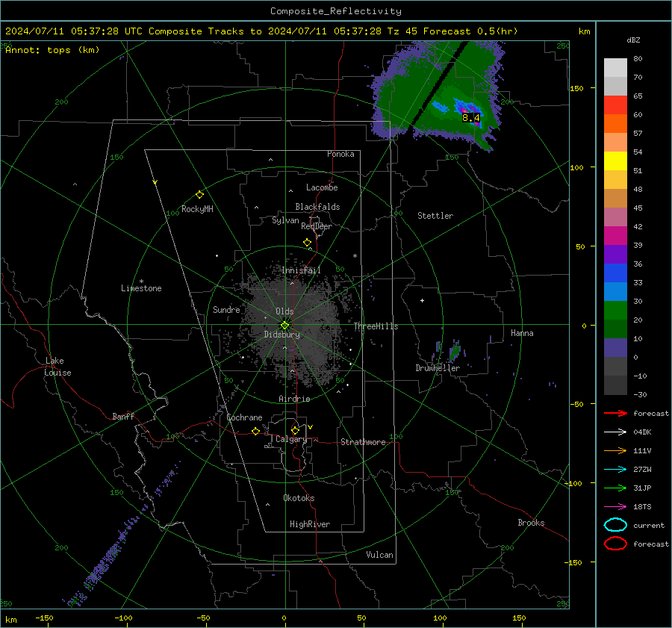Click the UTC Composite Tracks timestamp header

coord(261,31)
